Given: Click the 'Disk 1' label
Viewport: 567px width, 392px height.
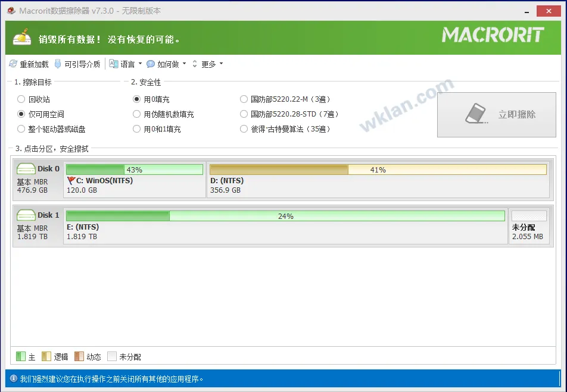Looking at the screenshot, I should (48, 215).
